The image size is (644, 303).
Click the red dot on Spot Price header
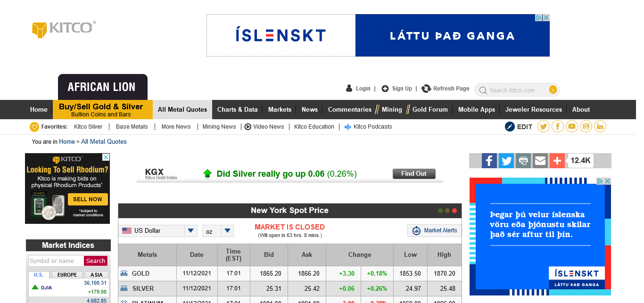pyautogui.click(x=454, y=211)
